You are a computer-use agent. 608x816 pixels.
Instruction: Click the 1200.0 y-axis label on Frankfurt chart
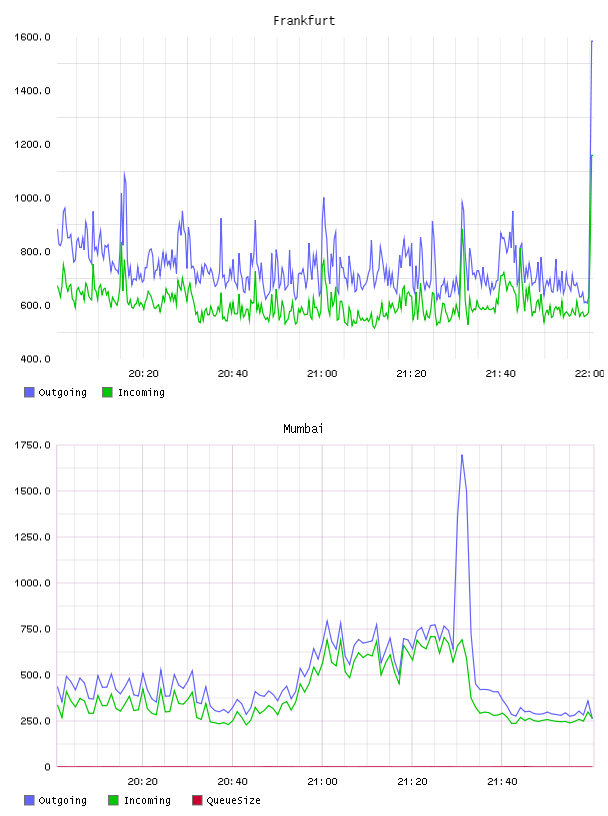(x=32, y=144)
